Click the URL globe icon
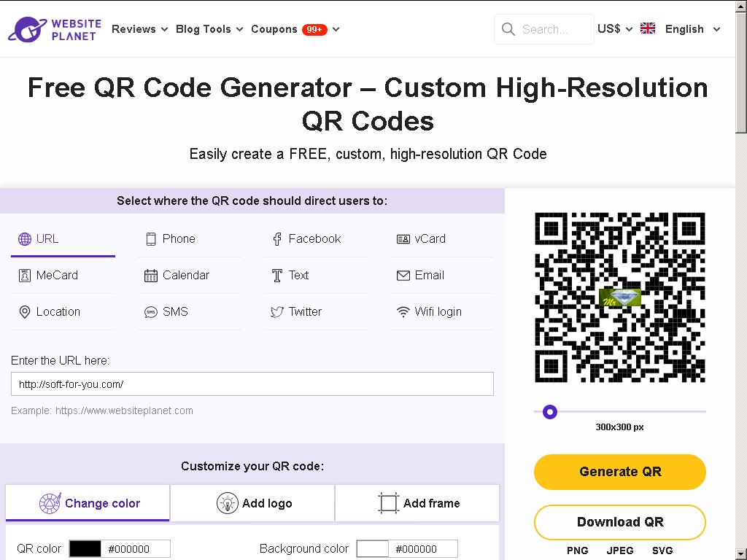This screenshot has width=747, height=560. [x=24, y=238]
